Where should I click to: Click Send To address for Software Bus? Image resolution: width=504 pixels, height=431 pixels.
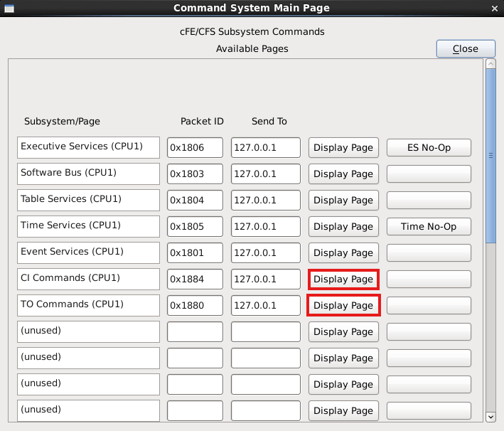point(265,174)
